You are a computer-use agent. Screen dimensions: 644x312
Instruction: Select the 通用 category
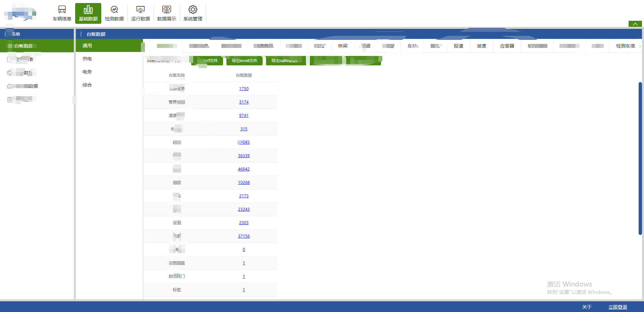click(109, 46)
